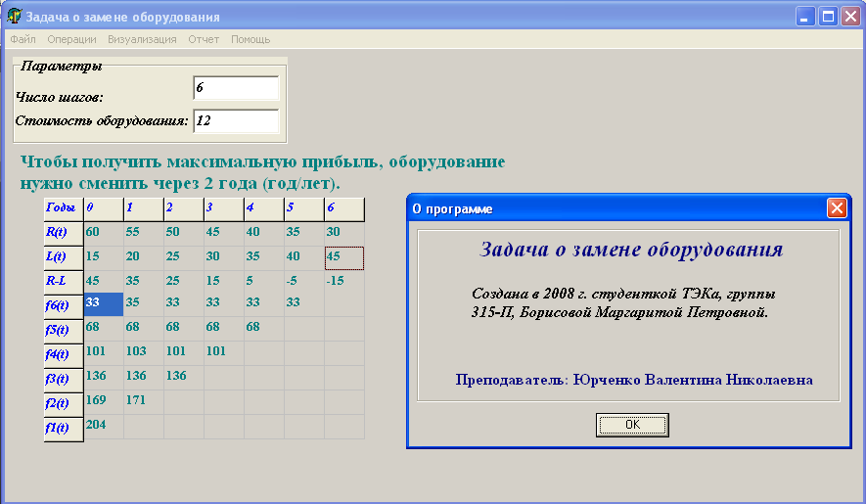Open the Операции menu
The width and height of the screenshot is (866, 504).
pyautogui.click(x=71, y=39)
